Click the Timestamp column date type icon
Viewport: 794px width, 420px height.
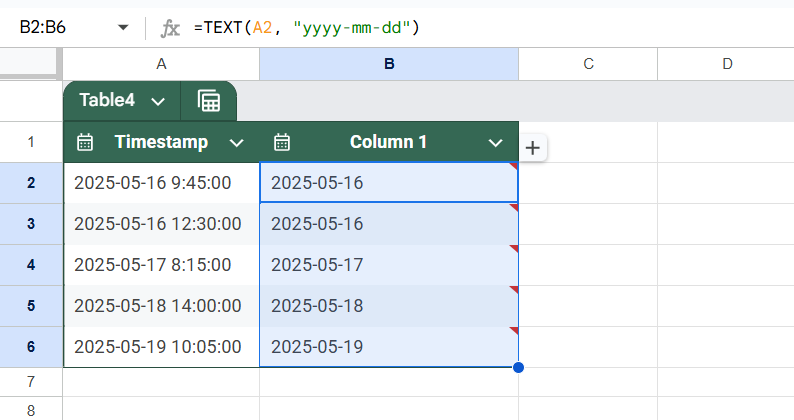[85, 142]
